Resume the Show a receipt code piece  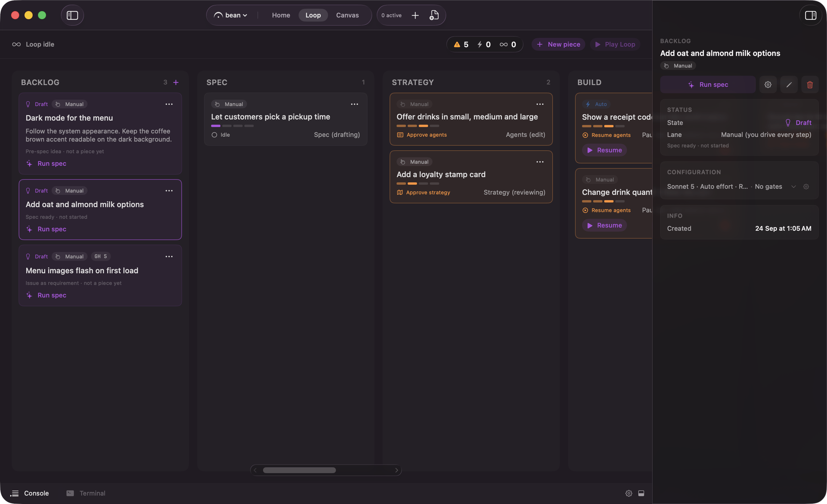[605, 150]
